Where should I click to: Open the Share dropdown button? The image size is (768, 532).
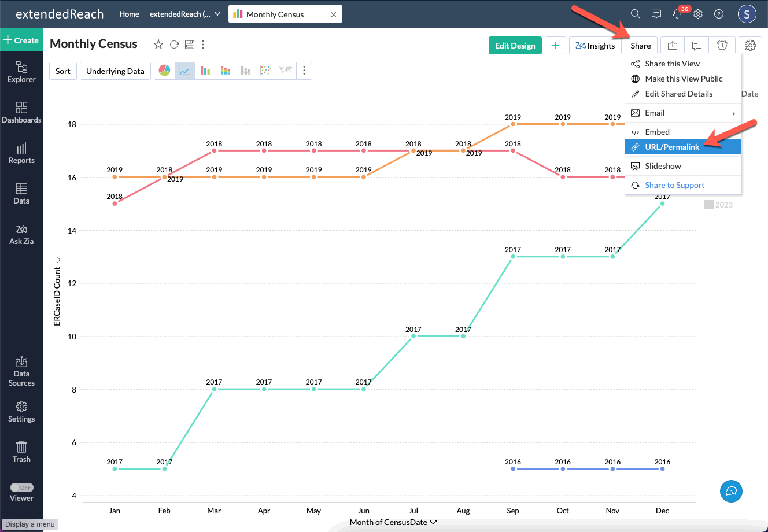pyautogui.click(x=641, y=46)
